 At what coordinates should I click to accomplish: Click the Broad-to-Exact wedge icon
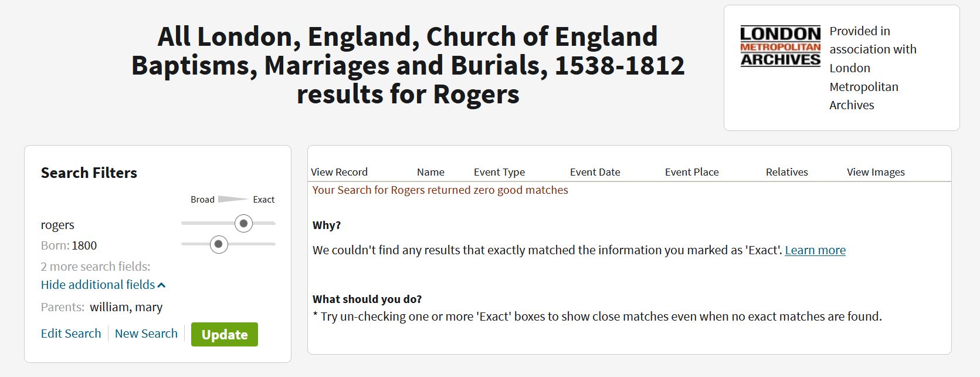pyautogui.click(x=232, y=200)
